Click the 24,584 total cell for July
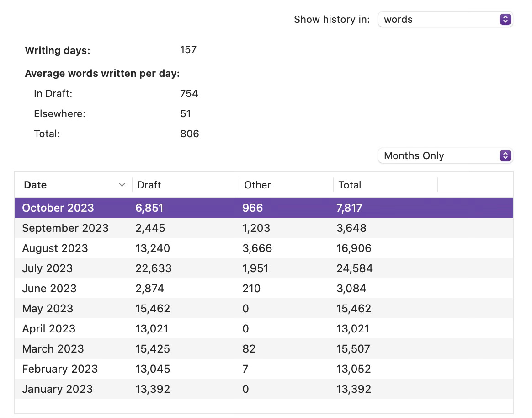The width and height of the screenshot is (532, 418). pyautogui.click(x=355, y=268)
